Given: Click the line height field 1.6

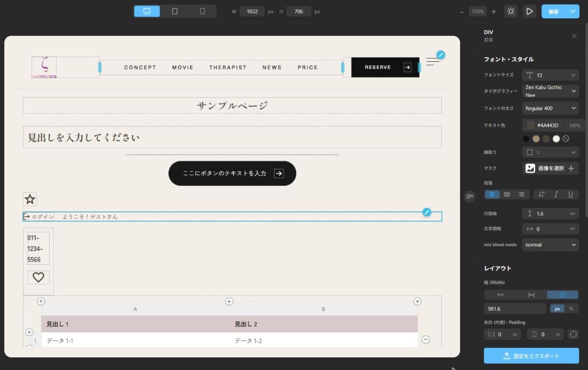Looking at the screenshot, I should click(550, 214).
